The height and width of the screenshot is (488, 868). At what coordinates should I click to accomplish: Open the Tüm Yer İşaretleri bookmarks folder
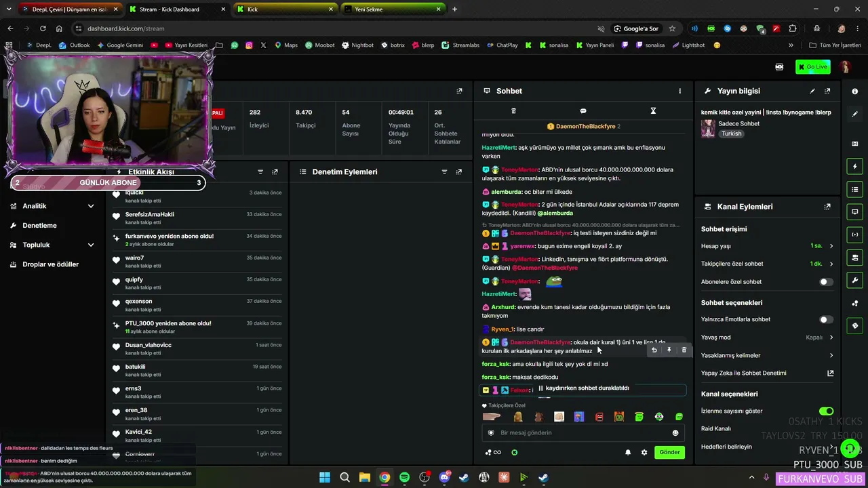(835, 45)
